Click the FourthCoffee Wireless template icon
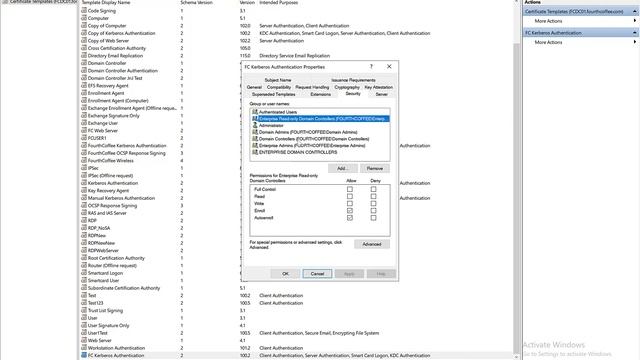Viewport: 640px width, 360px height. [x=84, y=160]
